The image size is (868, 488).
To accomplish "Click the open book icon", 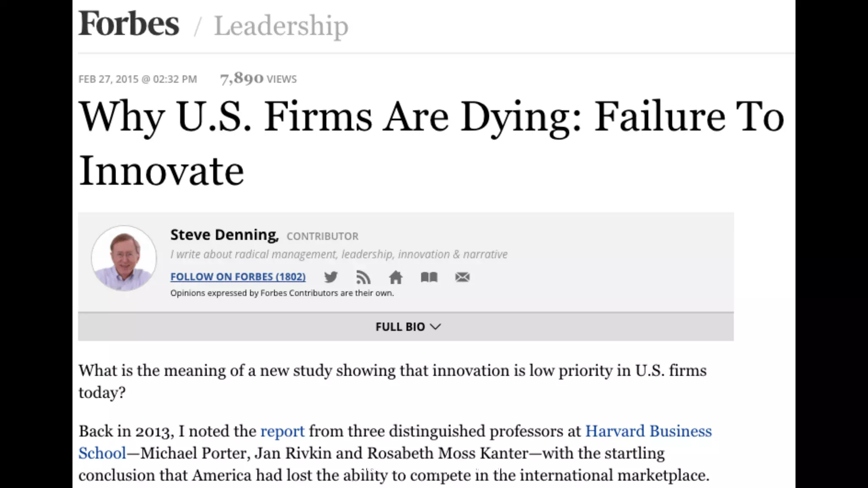I will pyautogui.click(x=429, y=277).
